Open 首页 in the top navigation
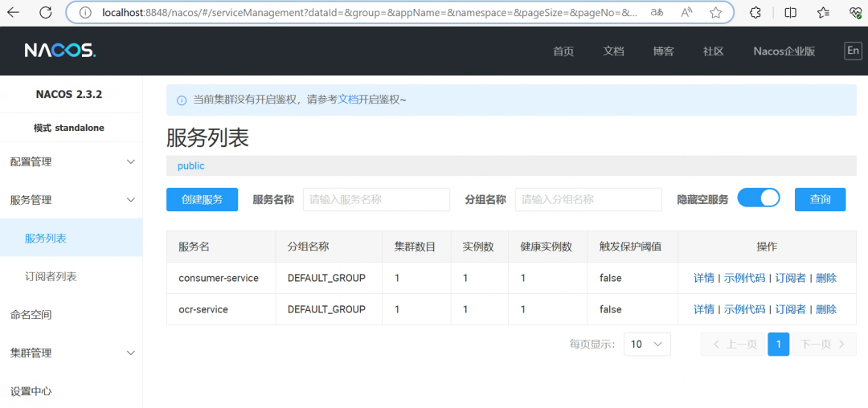 [563, 51]
